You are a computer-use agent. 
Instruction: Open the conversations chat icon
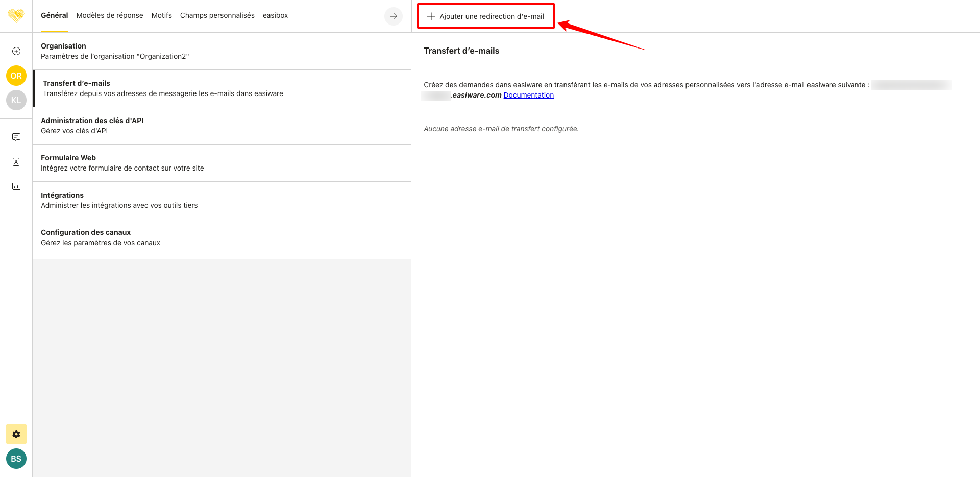16,137
